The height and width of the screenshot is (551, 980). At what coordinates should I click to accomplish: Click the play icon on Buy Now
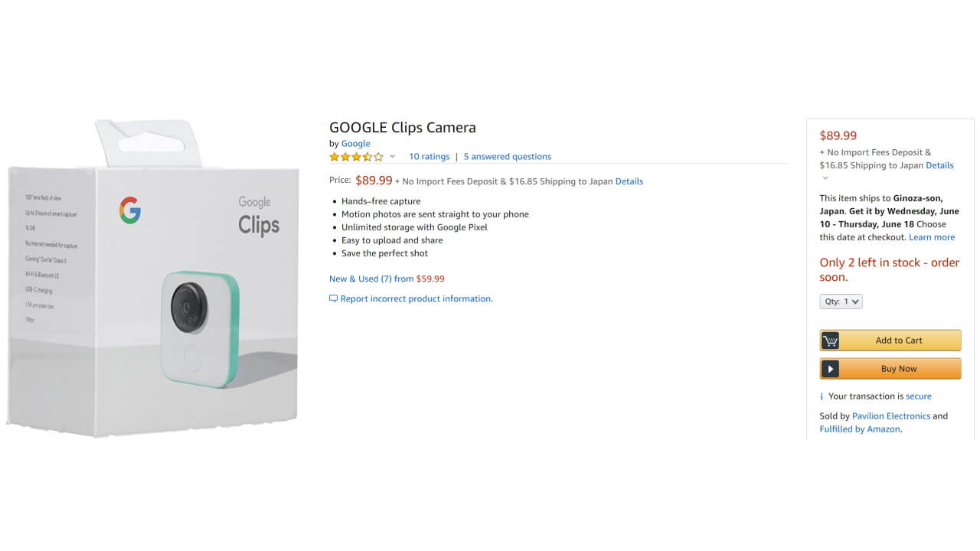pyautogui.click(x=830, y=369)
